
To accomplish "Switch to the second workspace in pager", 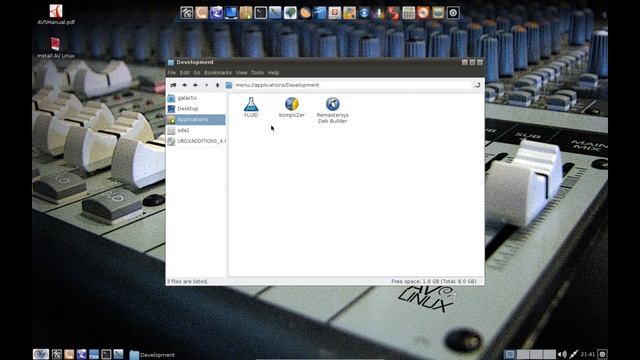I will (523, 354).
